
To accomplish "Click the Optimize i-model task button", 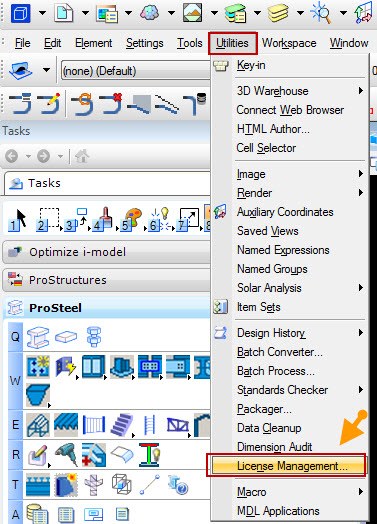I will coord(106,252).
